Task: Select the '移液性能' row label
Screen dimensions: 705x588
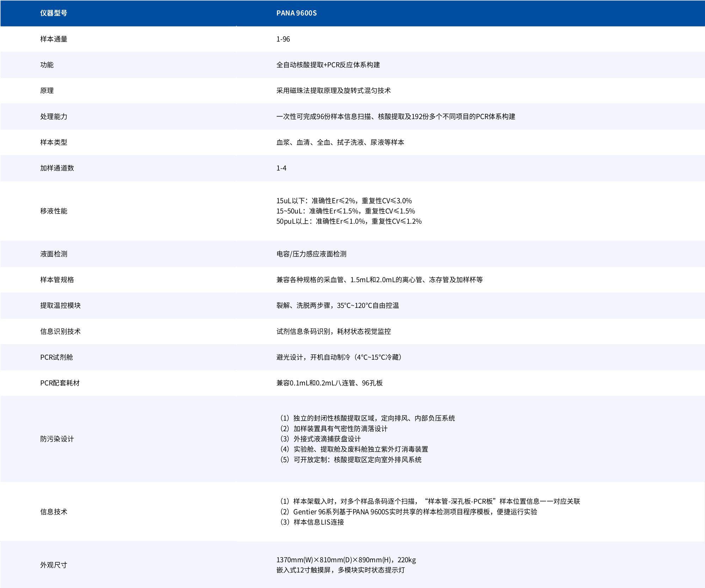Action: point(54,211)
